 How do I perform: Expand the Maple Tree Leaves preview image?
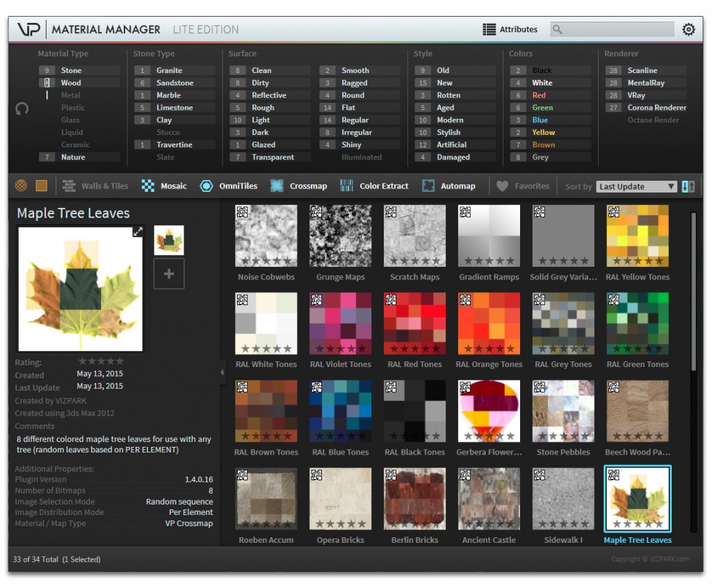137,232
